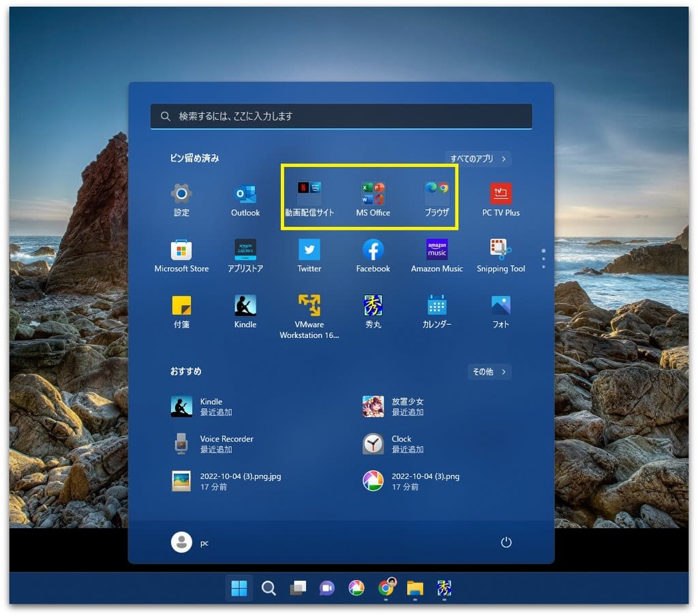Open Task View on taskbar
Screen dimensions: 698x616
pyautogui.click(x=298, y=589)
